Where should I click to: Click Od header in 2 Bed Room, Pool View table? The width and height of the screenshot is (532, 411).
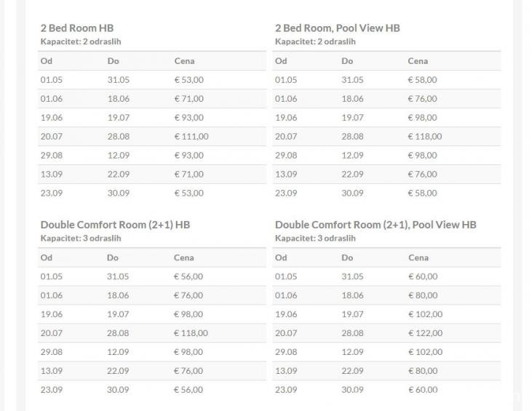[x=281, y=61]
